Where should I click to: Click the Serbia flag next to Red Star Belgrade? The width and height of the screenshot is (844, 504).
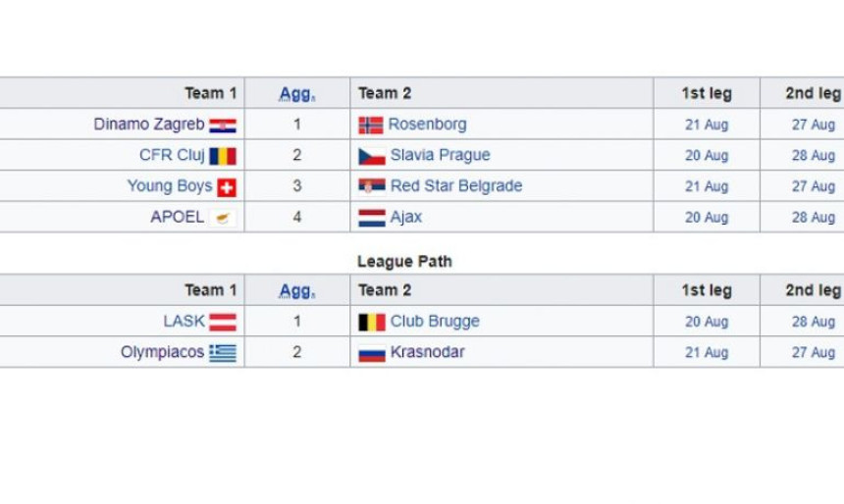[372, 186]
